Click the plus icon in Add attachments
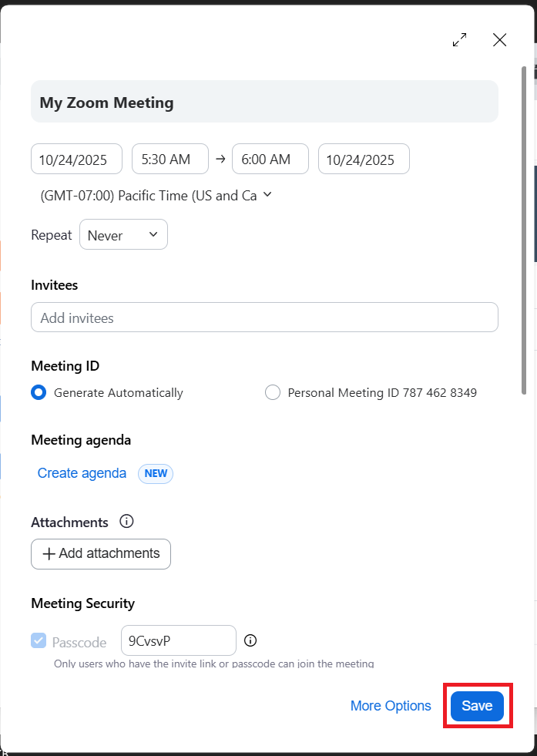This screenshot has height=756, width=537. (x=49, y=553)
